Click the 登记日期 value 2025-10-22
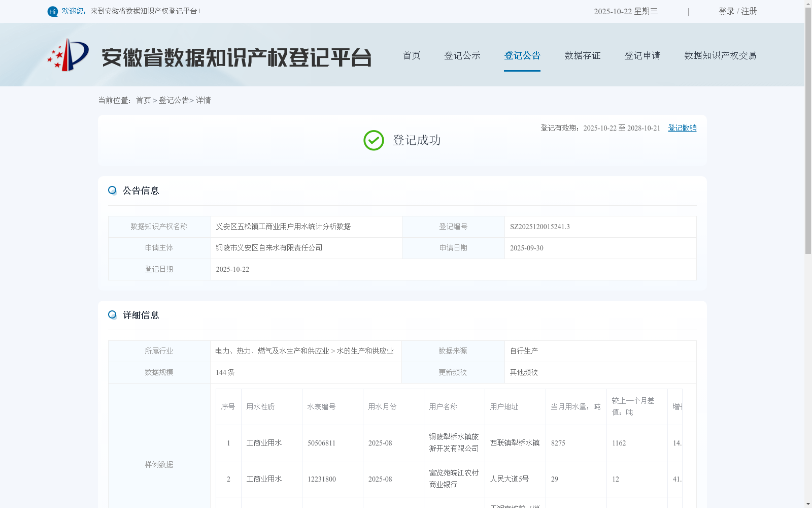 (x=232, y=270)
